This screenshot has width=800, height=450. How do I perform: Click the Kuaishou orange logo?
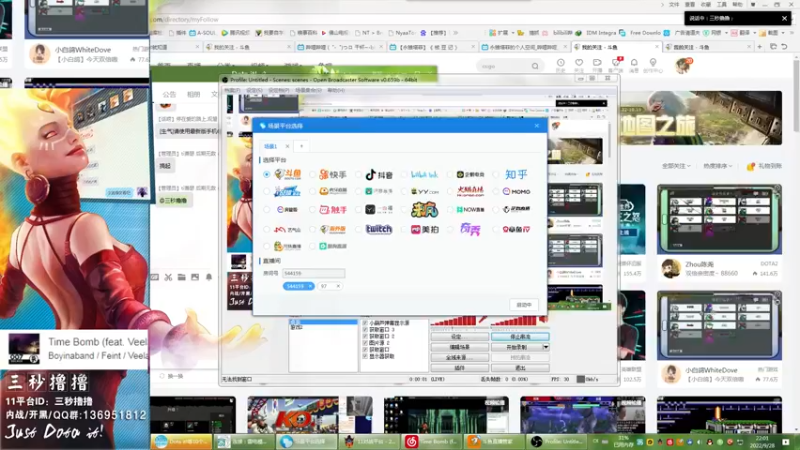pos(333,174)
